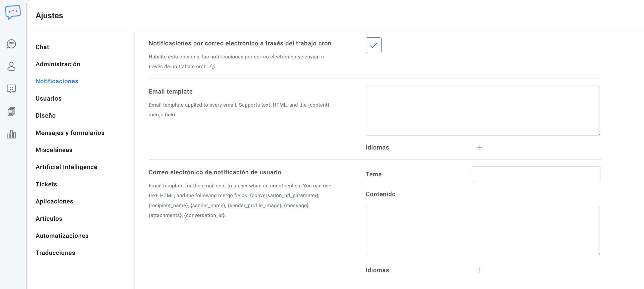Open the Chat settings tab

pos(42,47)
